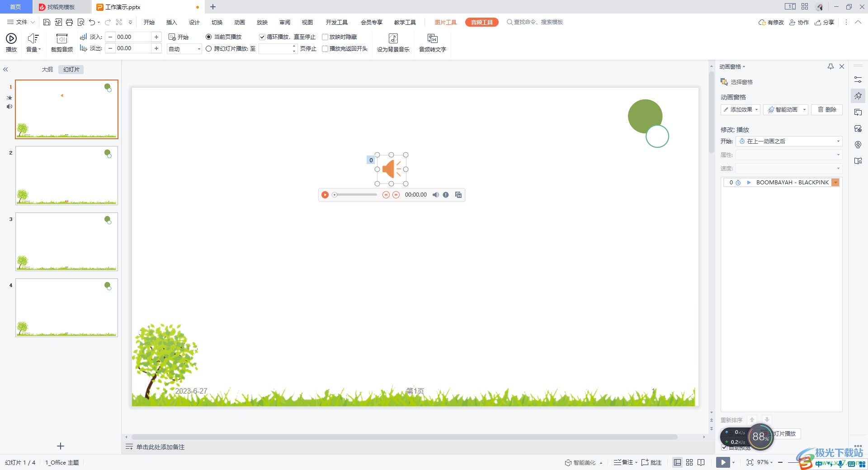
Task: Toggle Auto preview checkbox
Action: [724, 447]
